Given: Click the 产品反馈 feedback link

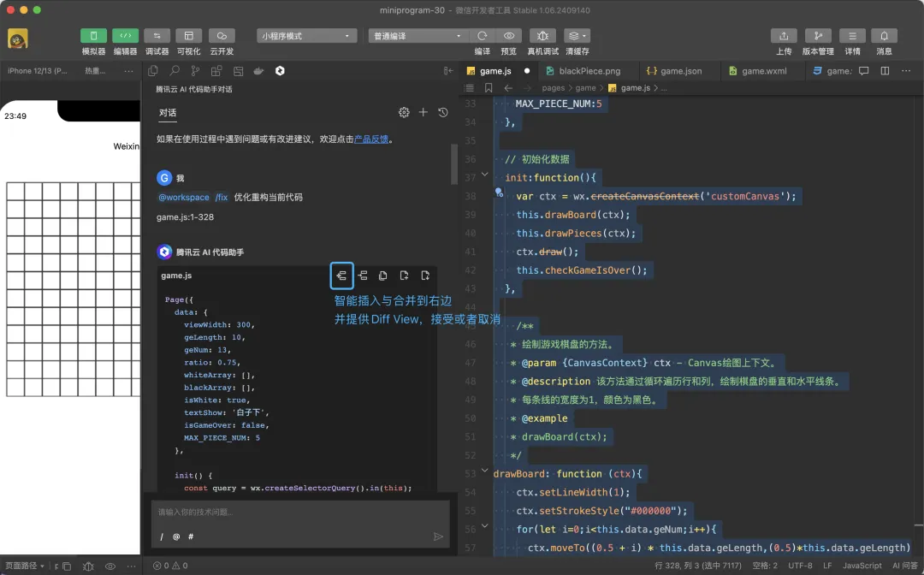Looking at the screenshot, I should click(371, 139).
